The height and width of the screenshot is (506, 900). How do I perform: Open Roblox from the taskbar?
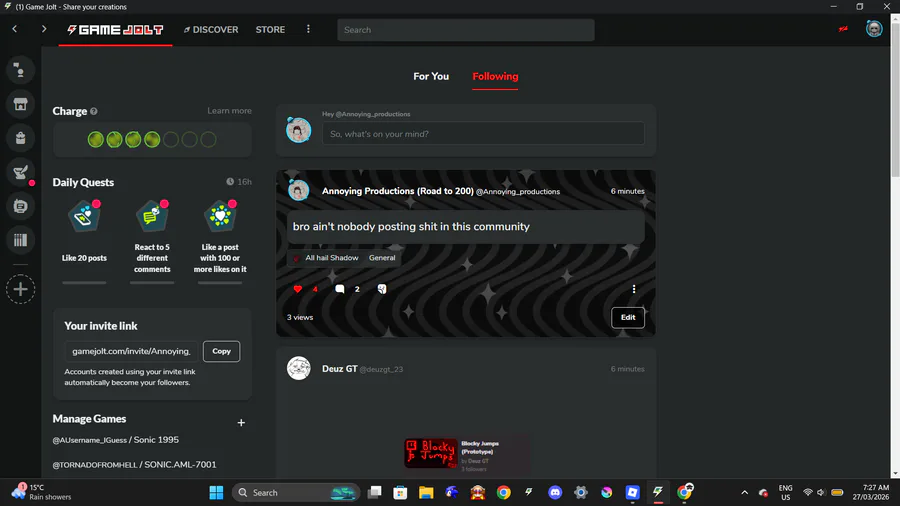coord(632,492)
